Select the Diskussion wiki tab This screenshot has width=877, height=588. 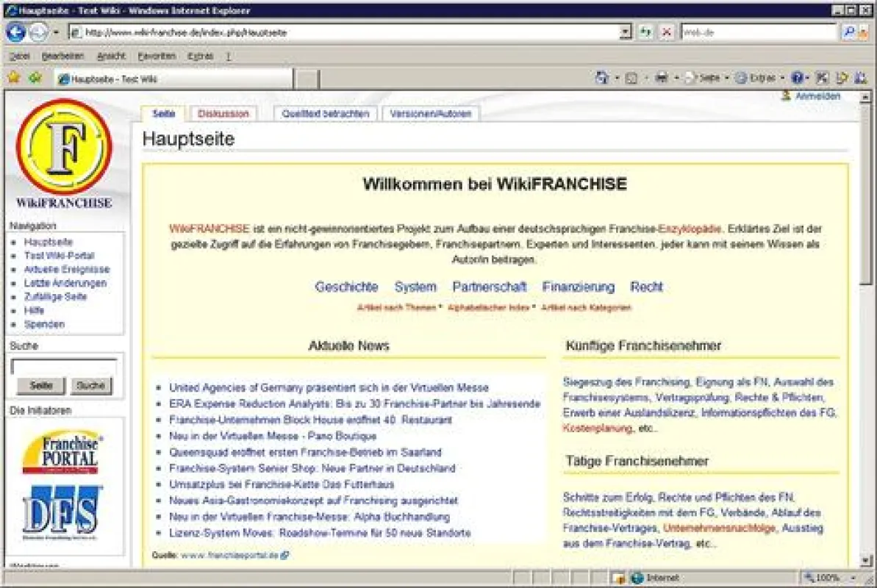click(x=223, y=114)
